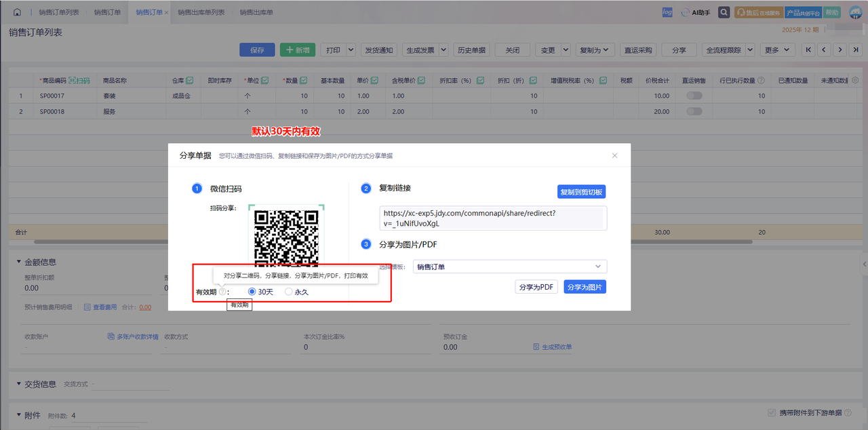
Task: Open the AI助手 assistant
Action: coord(696,12)
